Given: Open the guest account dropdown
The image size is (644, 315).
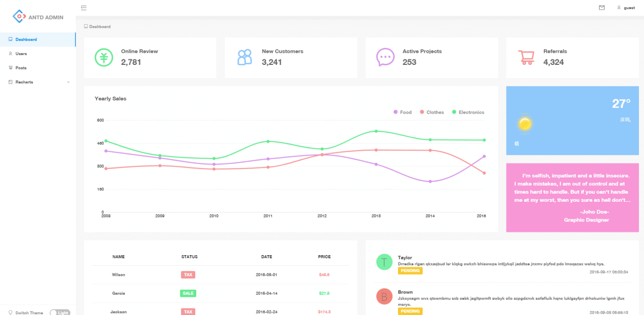Looking at the screenshot, I should click(x=625, y=8).
